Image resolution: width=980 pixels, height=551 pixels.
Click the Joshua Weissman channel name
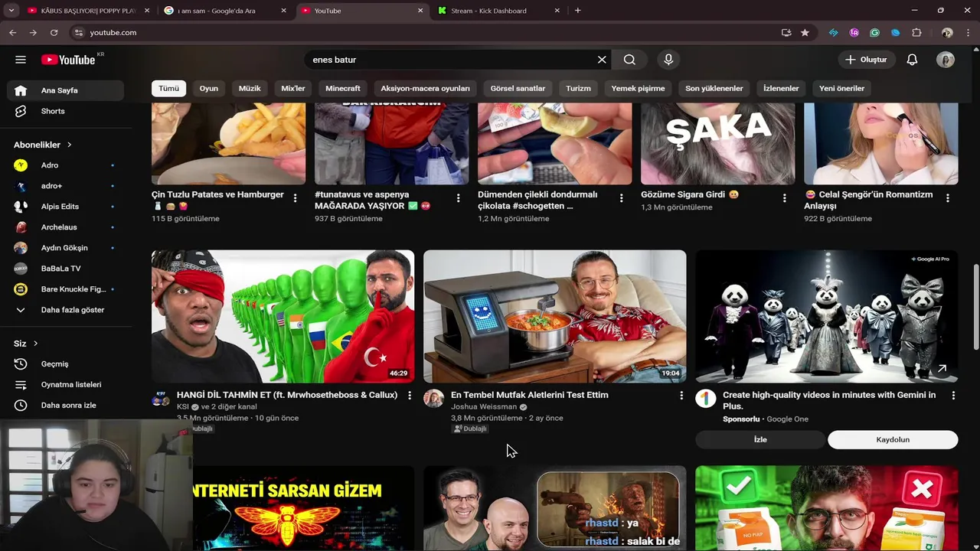point(484,407)
